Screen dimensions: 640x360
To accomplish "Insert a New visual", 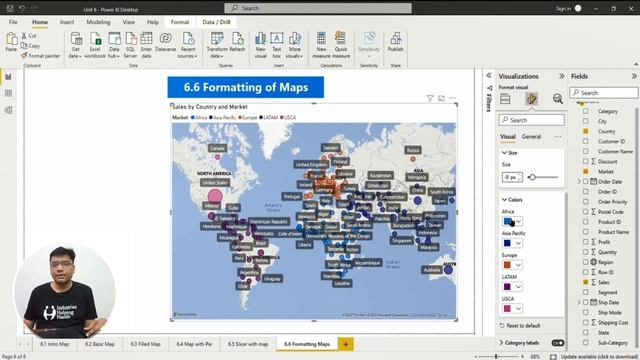I will [260, 45].
